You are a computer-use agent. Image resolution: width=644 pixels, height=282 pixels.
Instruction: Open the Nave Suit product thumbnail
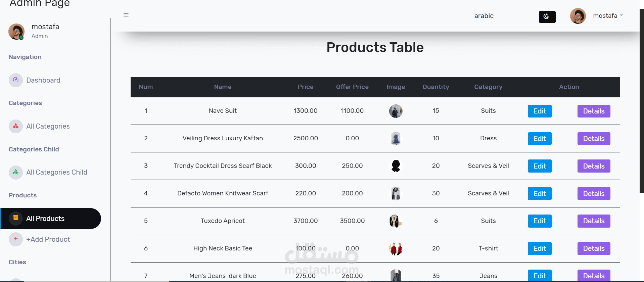click(x=396, y=111)
